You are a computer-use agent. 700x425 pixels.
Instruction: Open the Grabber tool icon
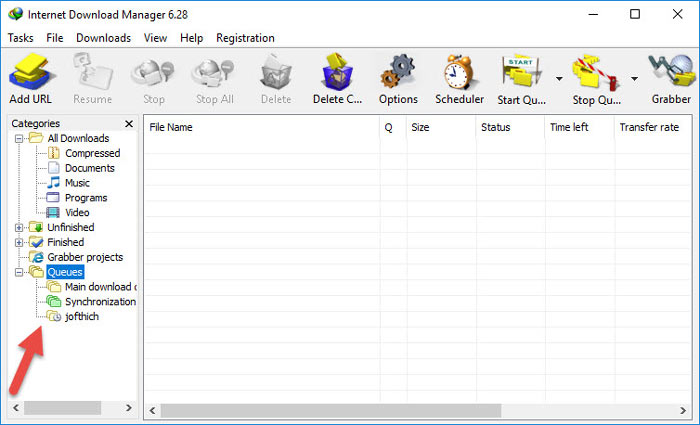tap(671, 71)
